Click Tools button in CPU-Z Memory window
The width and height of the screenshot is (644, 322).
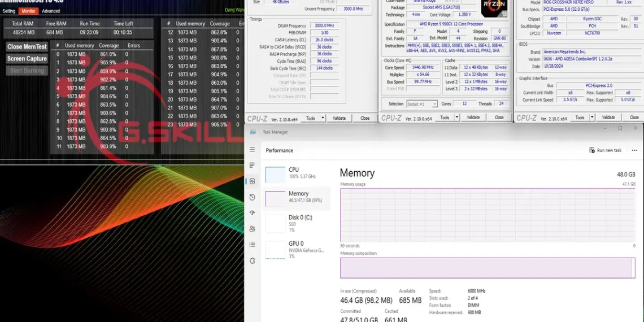(x=311, y=118)
